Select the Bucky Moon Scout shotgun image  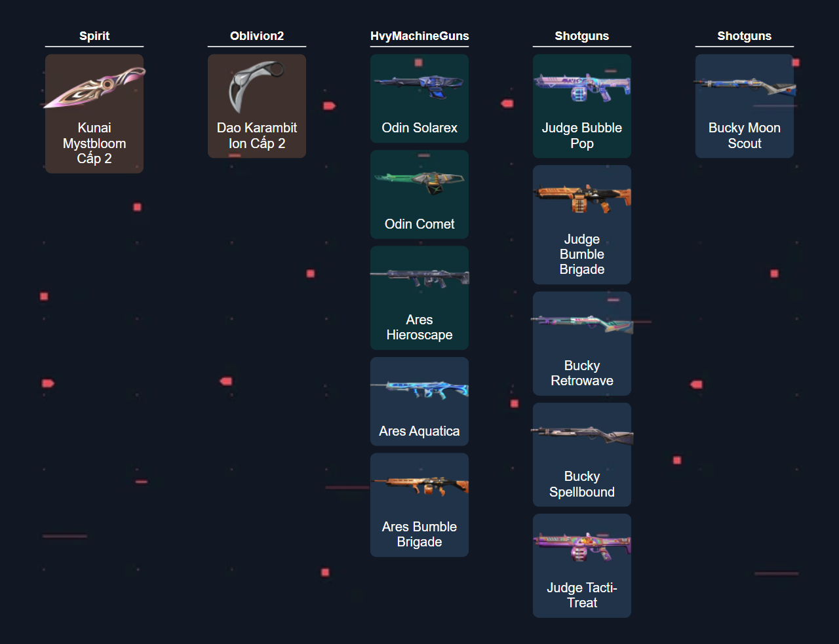tap(745, 86)
